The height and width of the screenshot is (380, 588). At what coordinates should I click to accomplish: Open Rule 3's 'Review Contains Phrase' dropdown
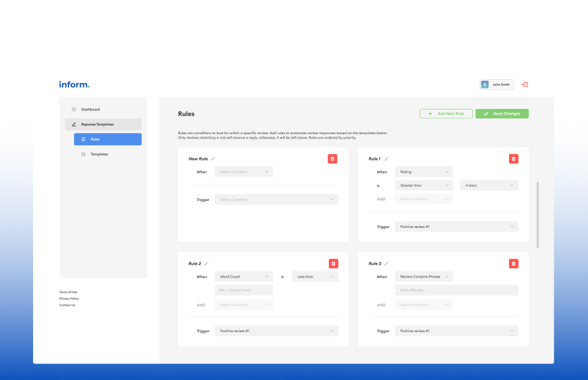tap(424, 276)
